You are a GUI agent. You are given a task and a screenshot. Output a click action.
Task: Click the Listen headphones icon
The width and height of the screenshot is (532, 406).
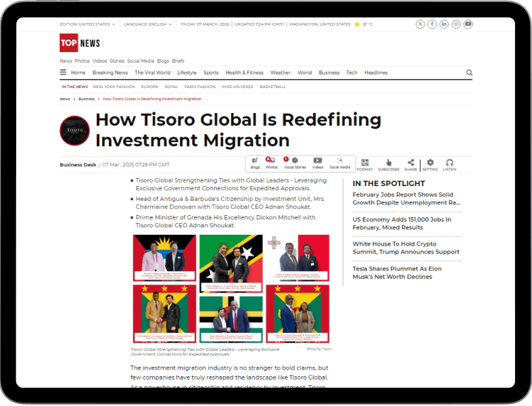click(450, 164)
